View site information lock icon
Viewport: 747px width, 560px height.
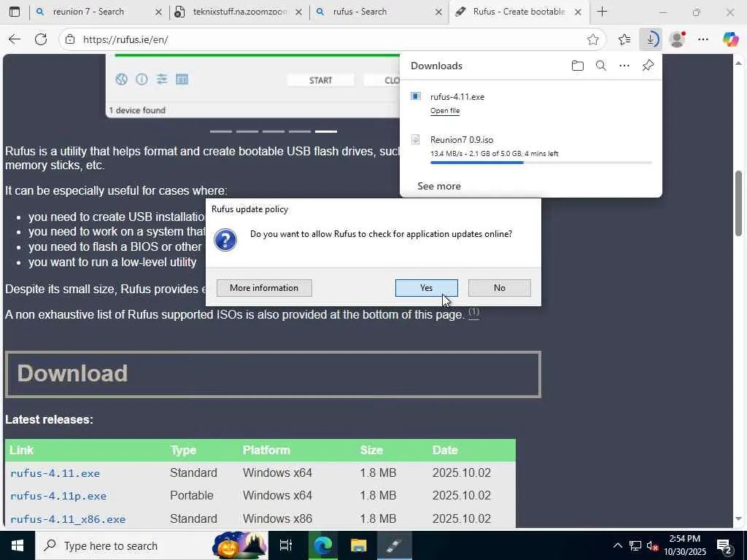pos(70,39)
